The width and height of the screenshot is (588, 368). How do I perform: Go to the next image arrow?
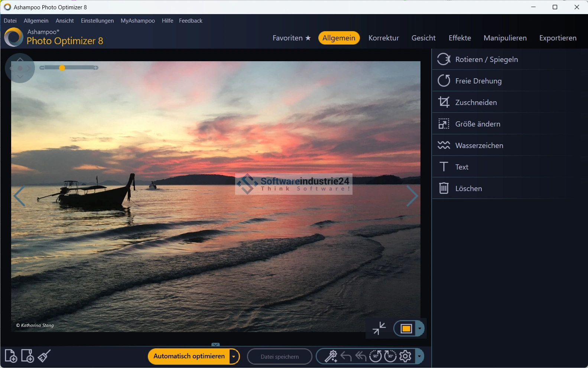click(x=412, y=196)
